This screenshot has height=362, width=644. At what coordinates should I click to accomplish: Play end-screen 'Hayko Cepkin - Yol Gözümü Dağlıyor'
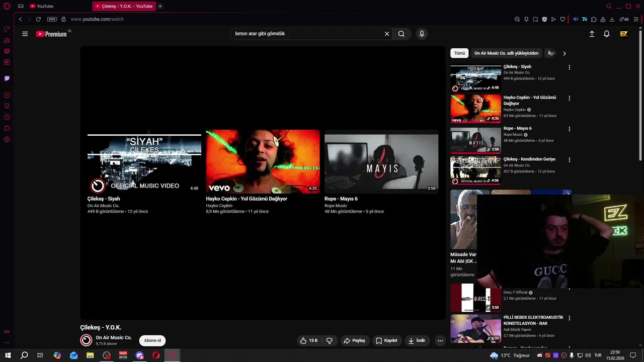263,161
